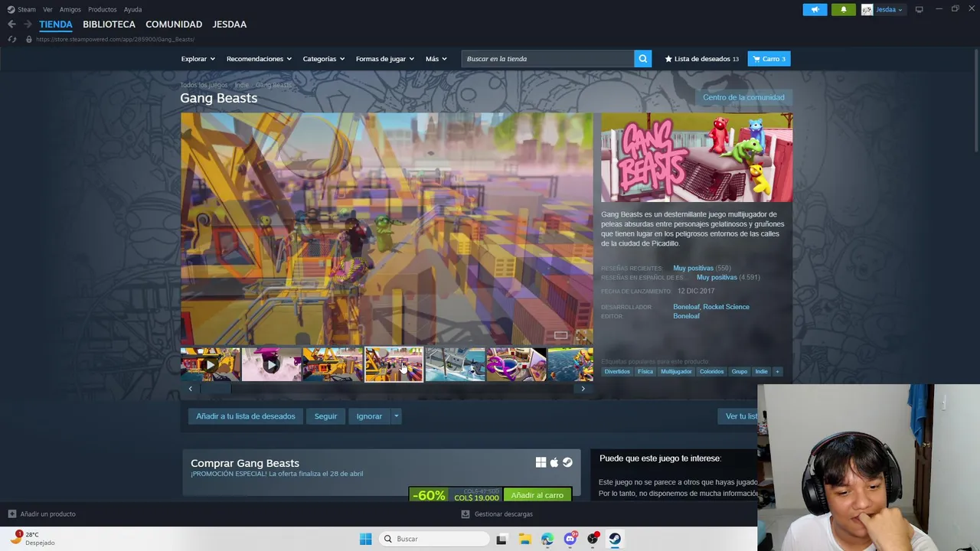The image size is (980, 551).
Task: Click the recent reviews Muy positivas link
Action: 693,268
